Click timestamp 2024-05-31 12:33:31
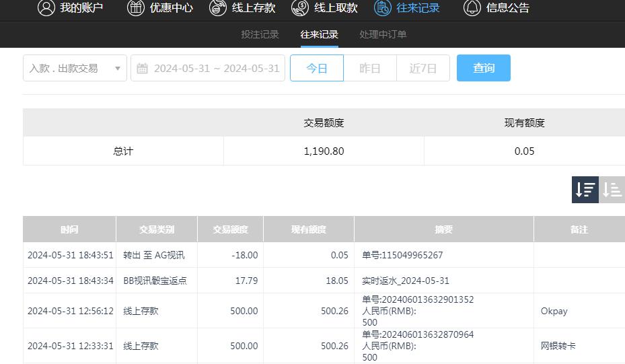Screen dimensions: 625x364 point(71,346)
